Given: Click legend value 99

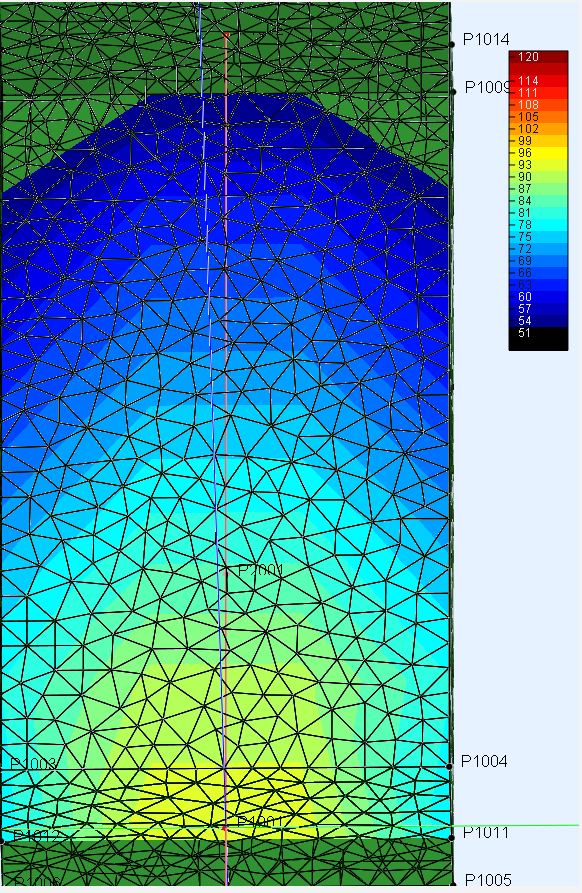Looking at the screenshot, I should point(525,141).
